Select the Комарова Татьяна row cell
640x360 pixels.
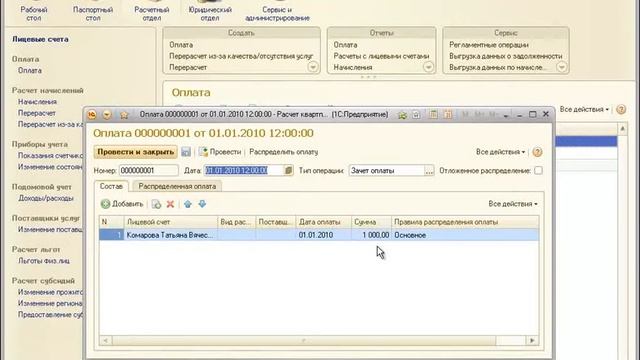[171, 235]
